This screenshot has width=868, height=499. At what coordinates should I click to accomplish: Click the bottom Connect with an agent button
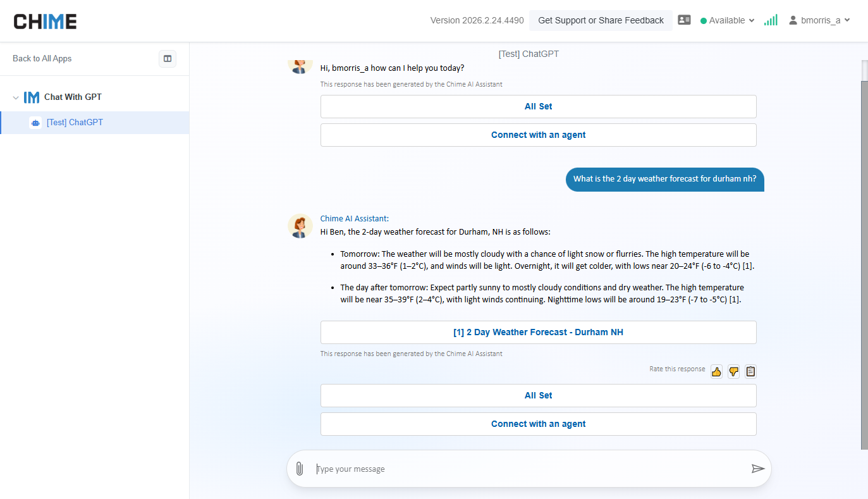(538, 424)
